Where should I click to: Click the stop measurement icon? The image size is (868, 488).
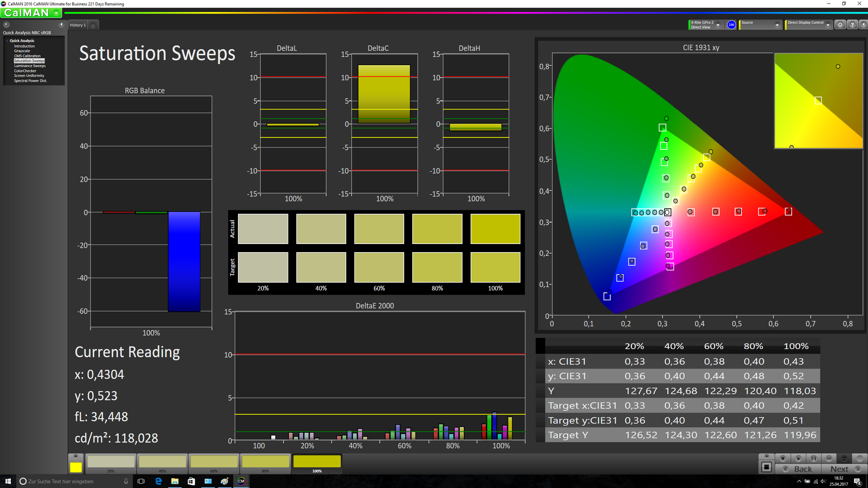(x=783, y=458)
